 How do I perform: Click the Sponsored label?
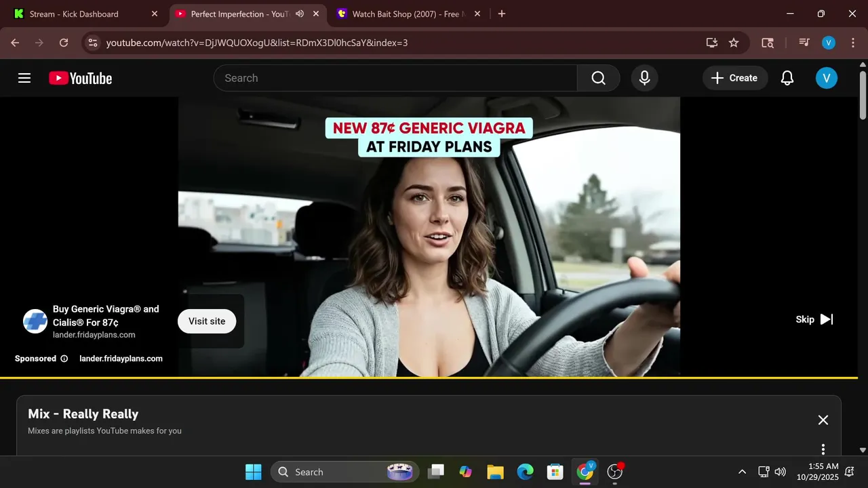point(35,359)
